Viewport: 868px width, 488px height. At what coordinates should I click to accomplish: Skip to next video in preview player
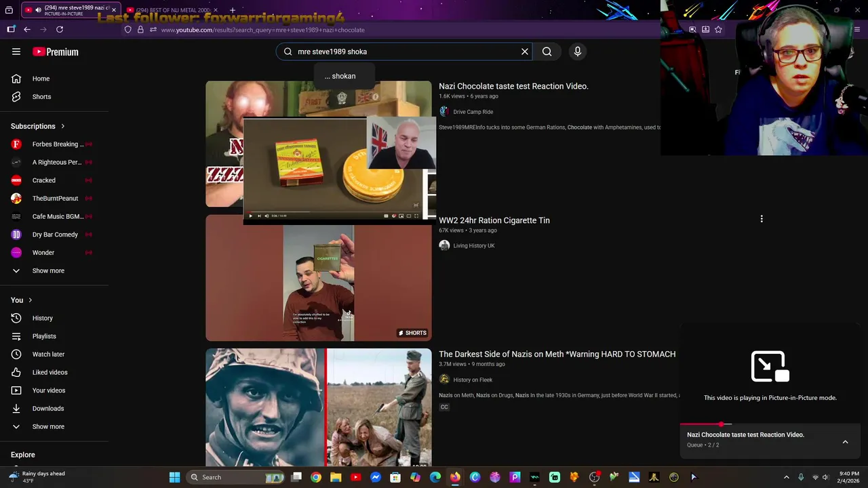pos(258,216)
